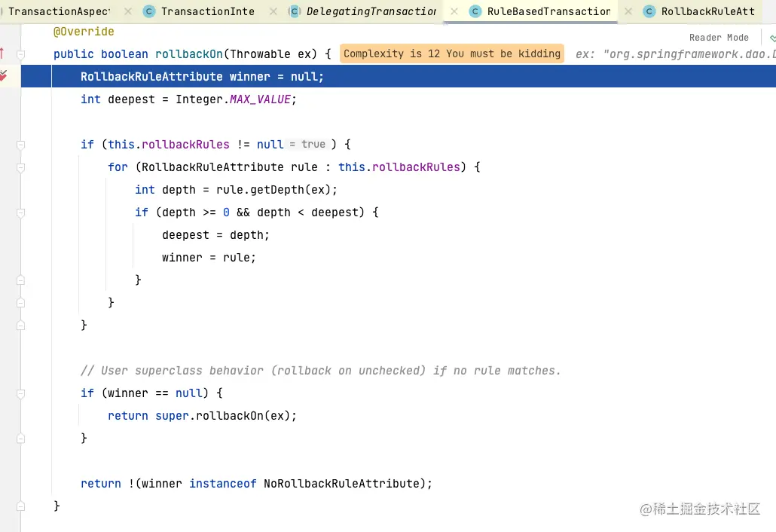Switch to the TransactionAspec tab
The height and width of the screenshot is (532, 776).
pos(59,11)
